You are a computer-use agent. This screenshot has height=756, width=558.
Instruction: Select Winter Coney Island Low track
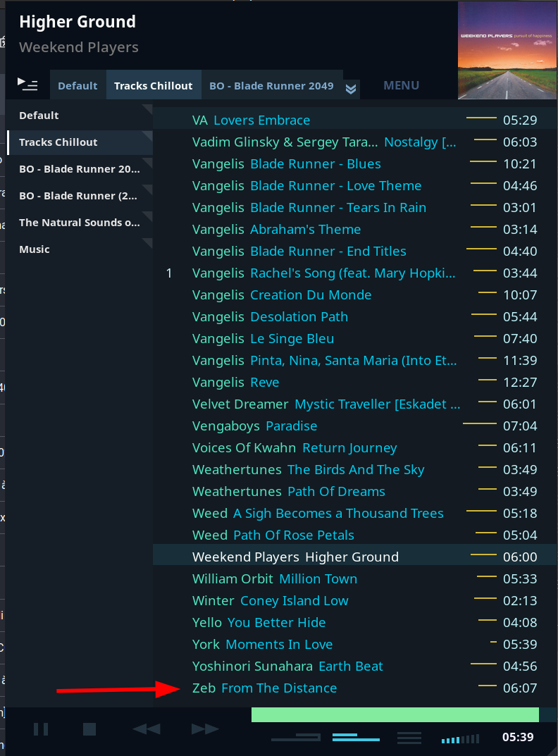tap(354, 601)
